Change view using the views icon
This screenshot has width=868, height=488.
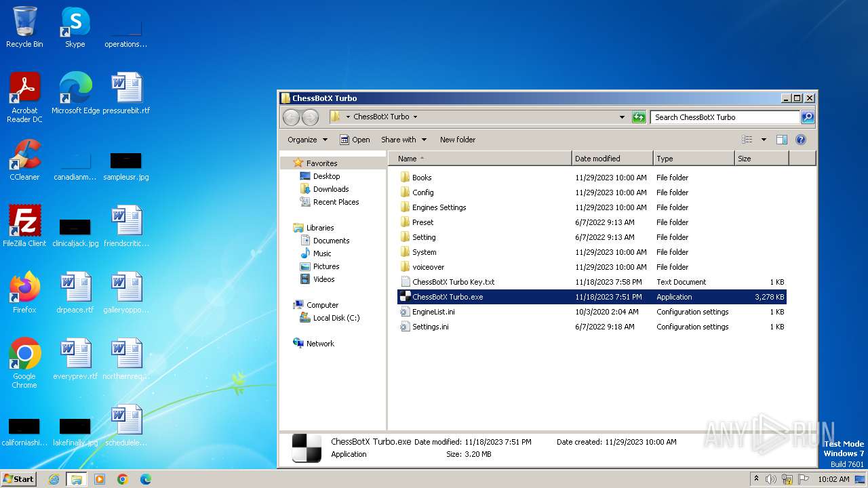coord(747,140)
